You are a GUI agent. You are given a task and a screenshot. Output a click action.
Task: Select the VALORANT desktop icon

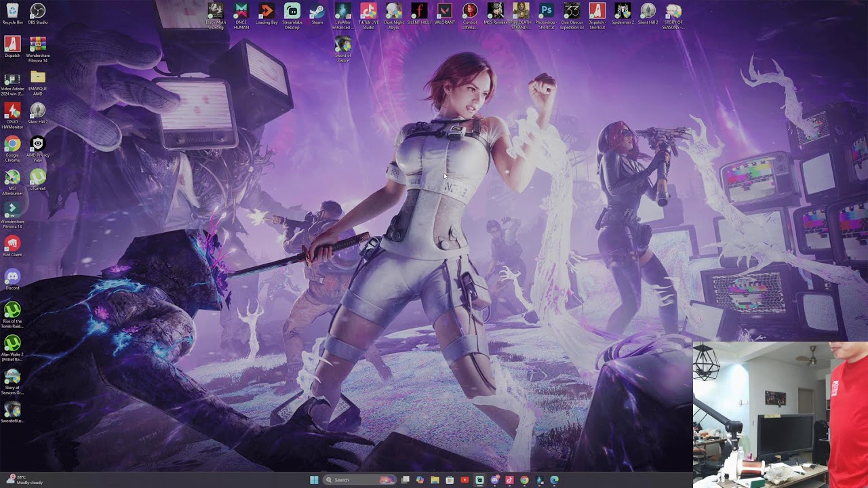click(445, 14)
